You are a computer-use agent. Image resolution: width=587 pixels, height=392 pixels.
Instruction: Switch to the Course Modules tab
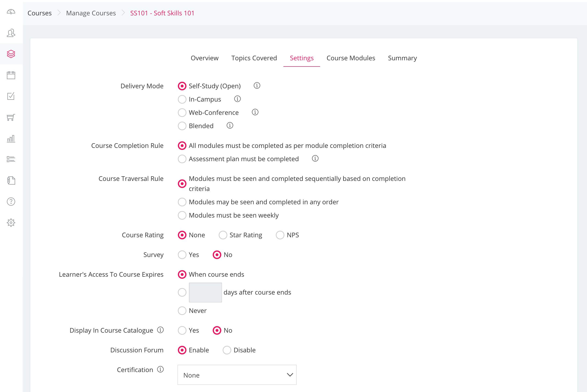click(351, 58)
